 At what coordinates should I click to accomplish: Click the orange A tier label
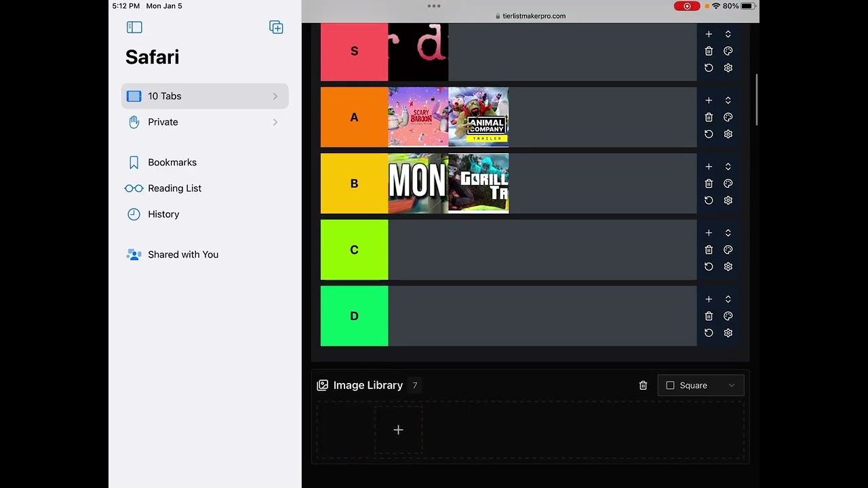click(x=354, y=117)
